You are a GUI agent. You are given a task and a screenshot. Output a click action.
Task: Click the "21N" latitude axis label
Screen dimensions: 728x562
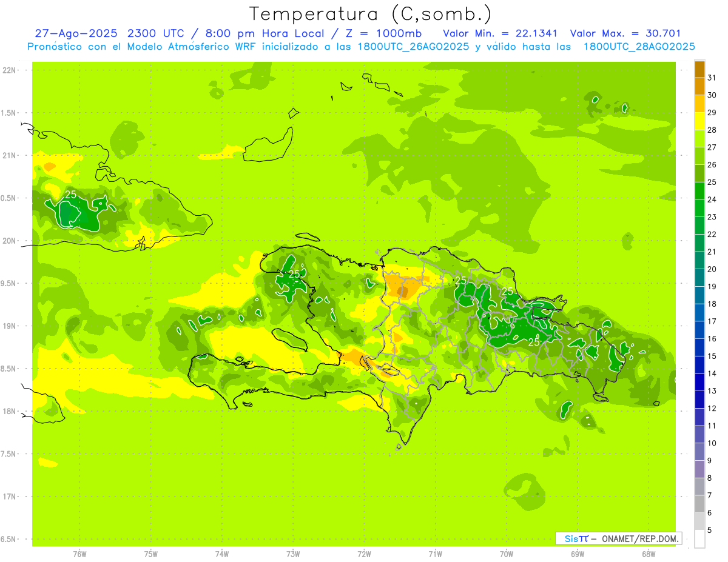8,155
